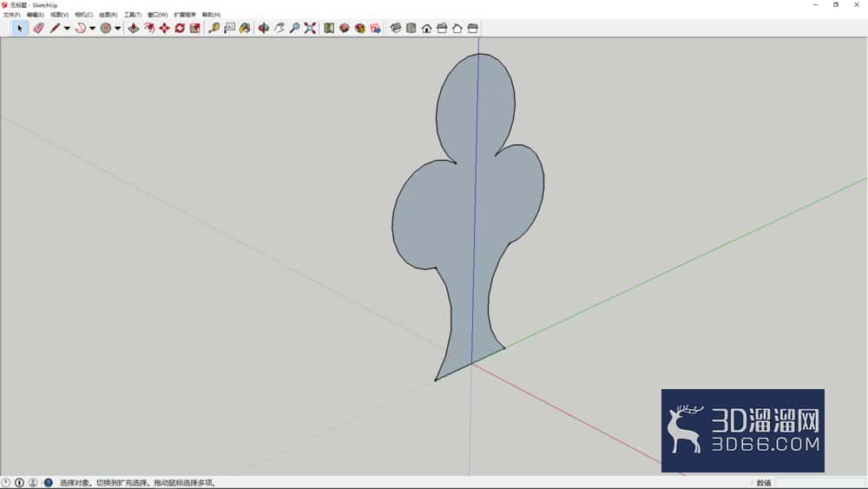This screenshot has width=868, height=489.
Task: Choose the Line pencil tool
Action: (54, 29)
